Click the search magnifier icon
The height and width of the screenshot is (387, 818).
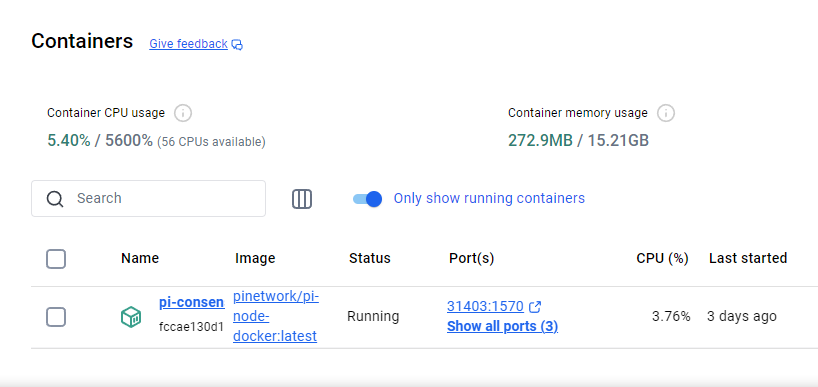[x=55, y=199]
